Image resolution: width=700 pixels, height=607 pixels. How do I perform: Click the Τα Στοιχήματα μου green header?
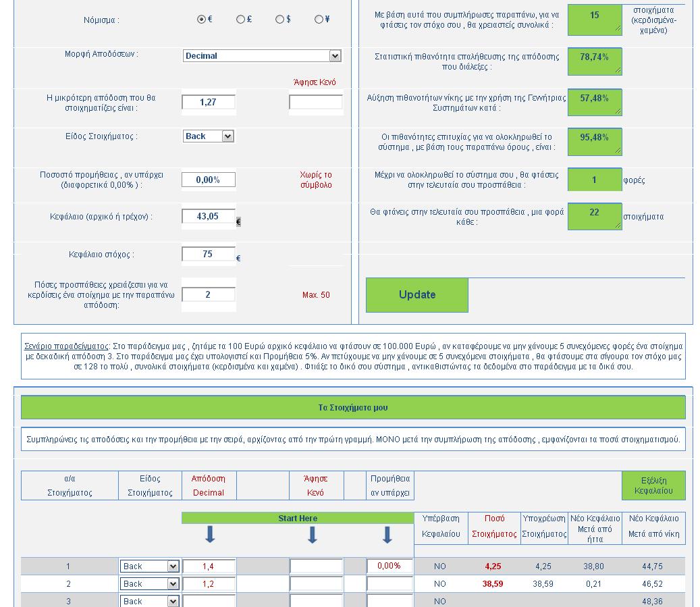click(x=353, y=407)
